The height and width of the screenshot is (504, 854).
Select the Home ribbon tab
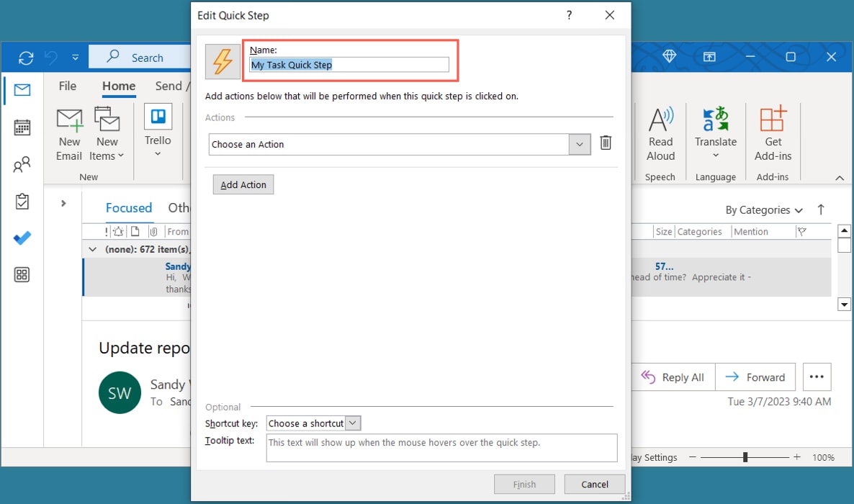(x=119, y=86)
